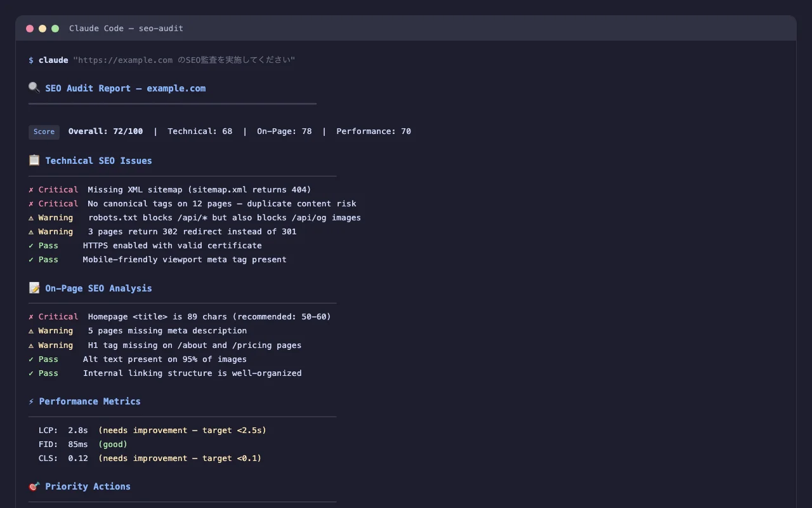Click the checkmark on the HTTPS enabled row
The image size is (812, 508).
pyautogui.click(x=31, y=246)
